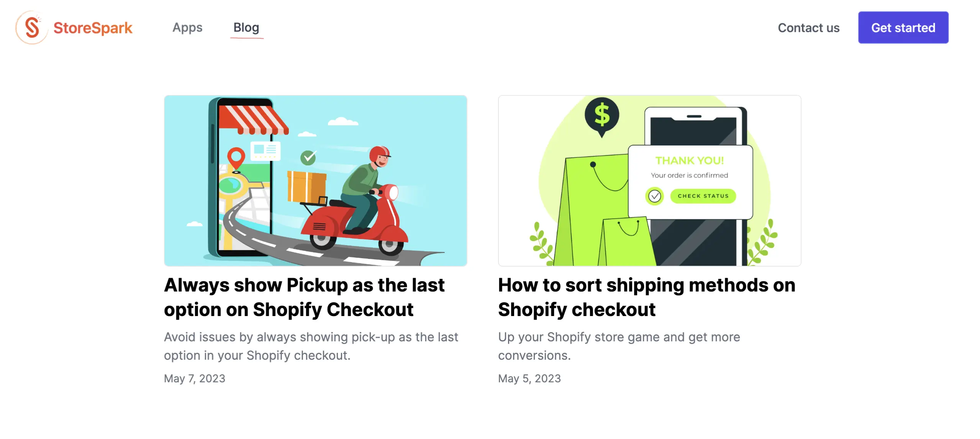980x439 pixels.
Task: Select the May 5, 2023 date text
Action: 529,378
